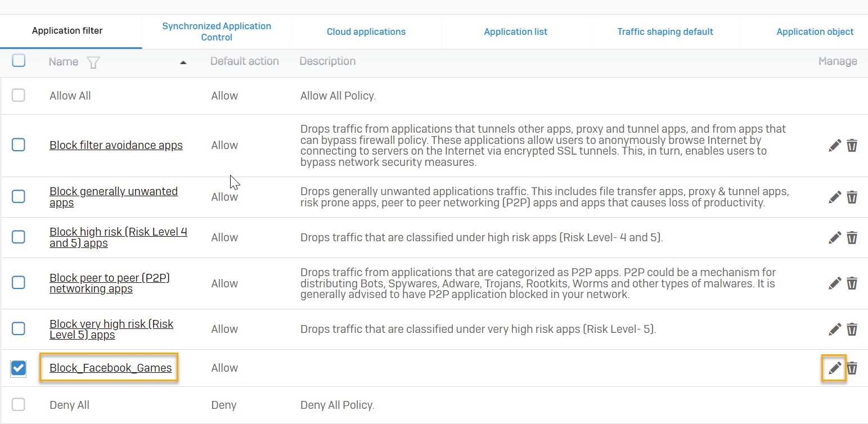Edit Block peer to peer policy pencil
868x424 pixels.
click(x=835, y=283)
